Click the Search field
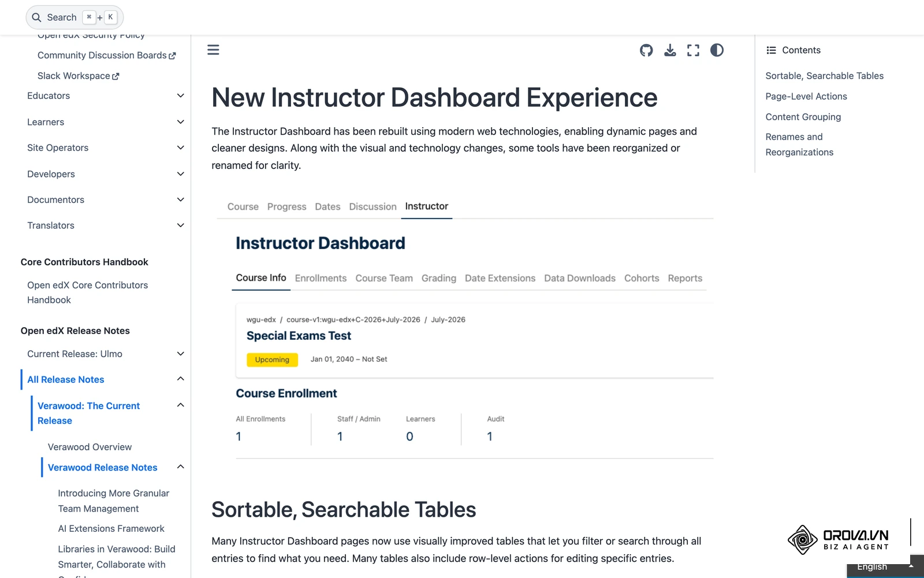This screenshot has width=924, height=578. 74,17
